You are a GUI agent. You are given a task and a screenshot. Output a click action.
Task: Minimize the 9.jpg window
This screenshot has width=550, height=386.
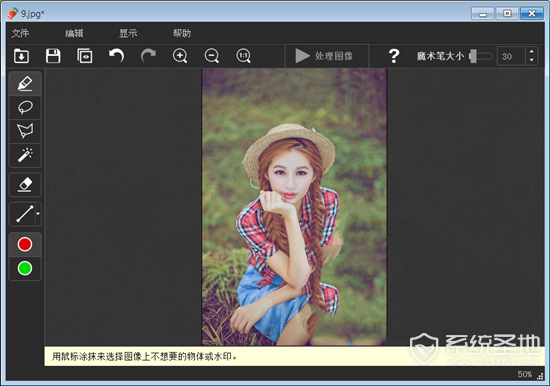pyautogui.click(x=483, y=14)
